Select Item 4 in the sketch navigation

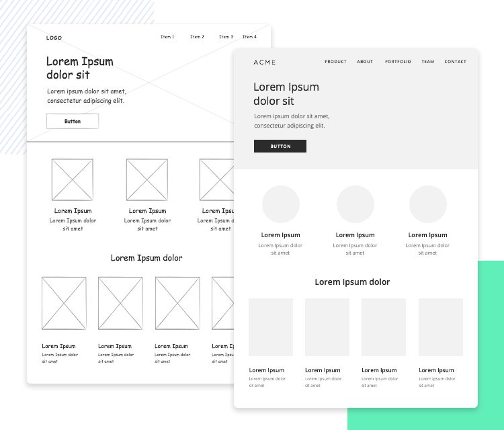249,37
